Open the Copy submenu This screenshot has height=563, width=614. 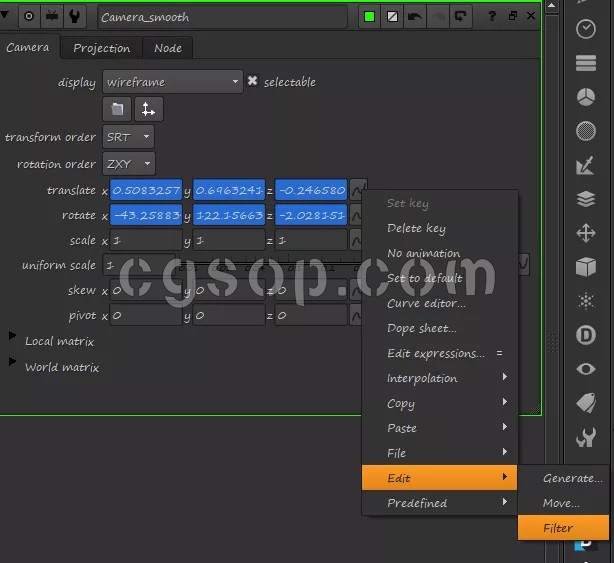[439, 403]
